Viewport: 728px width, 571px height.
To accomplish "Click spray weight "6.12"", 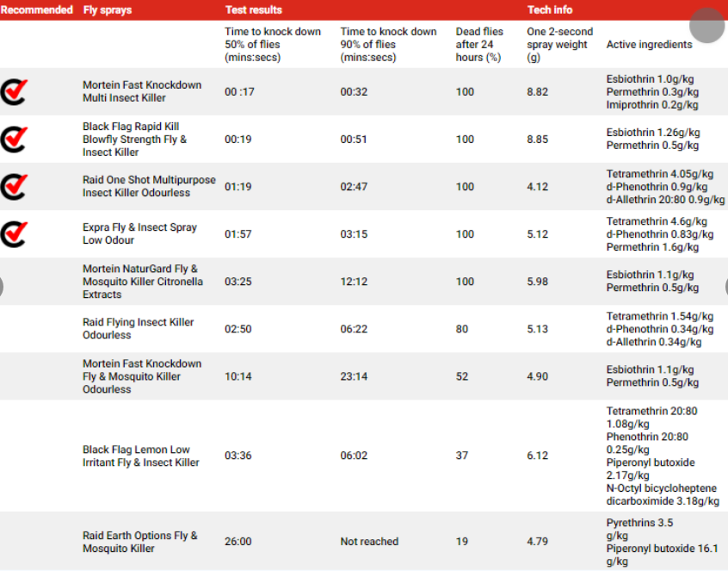I will [x=538, y=456].
